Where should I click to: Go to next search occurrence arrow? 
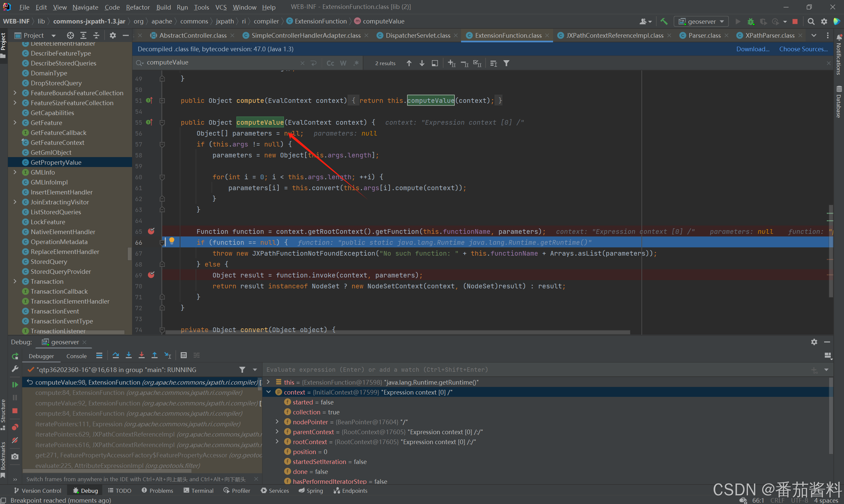(422, 63)
